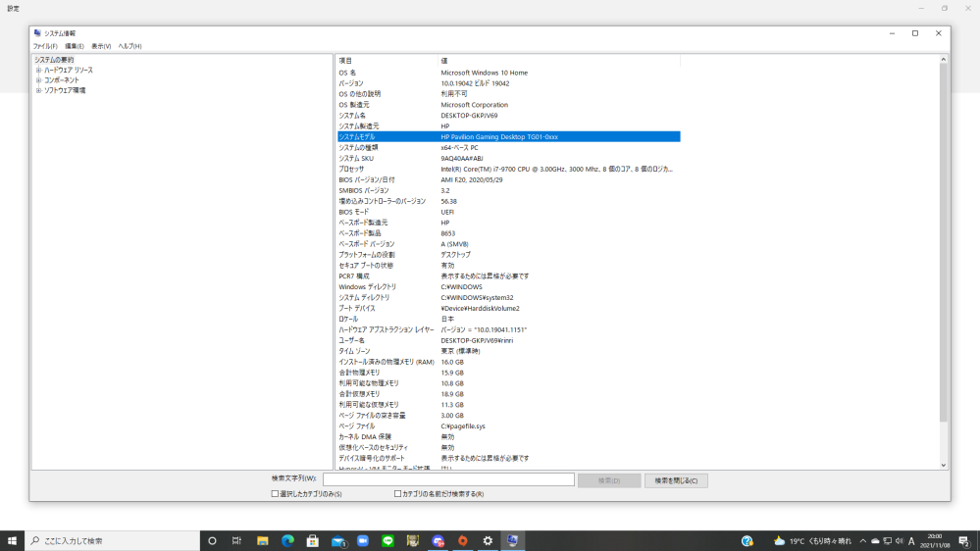Click scrollbar down arrow in details list
The image size is (980, 551).
(943, 465)
